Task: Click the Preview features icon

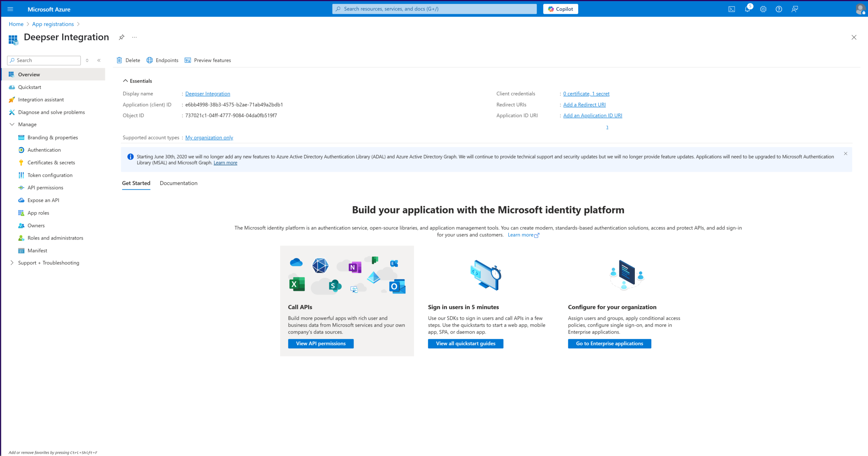Action: [188, 60]
